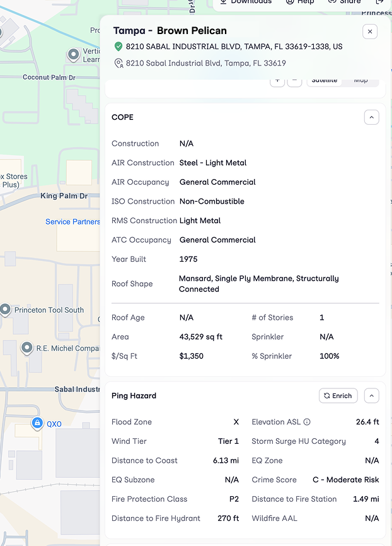Image resolution: width=392 pixels, height=546 pixels.
Task: Click the Share button
Action: coord(345,3)
